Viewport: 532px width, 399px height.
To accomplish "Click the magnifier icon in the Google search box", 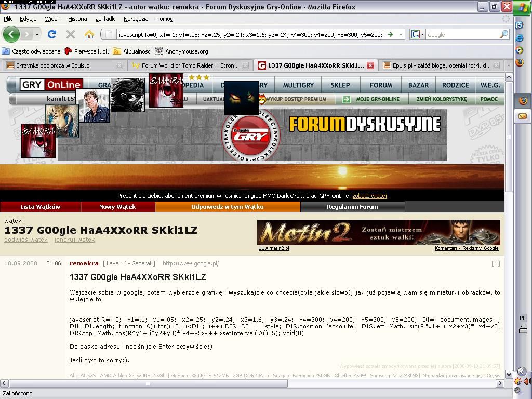I will pyautogui.click(x=504, y=34).
